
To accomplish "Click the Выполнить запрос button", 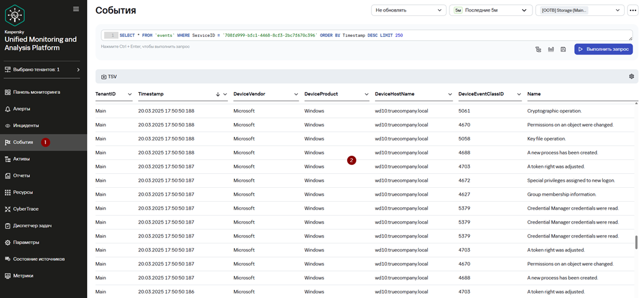I will [x=603, y=49].
